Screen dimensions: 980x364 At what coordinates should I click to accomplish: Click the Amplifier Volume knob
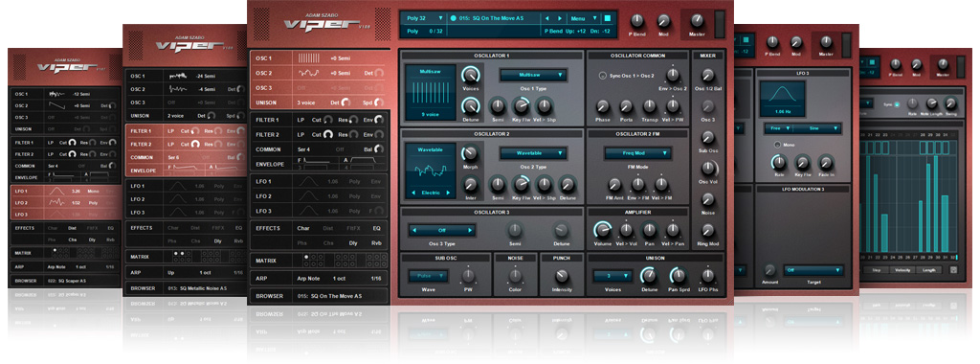coord(603,229)
